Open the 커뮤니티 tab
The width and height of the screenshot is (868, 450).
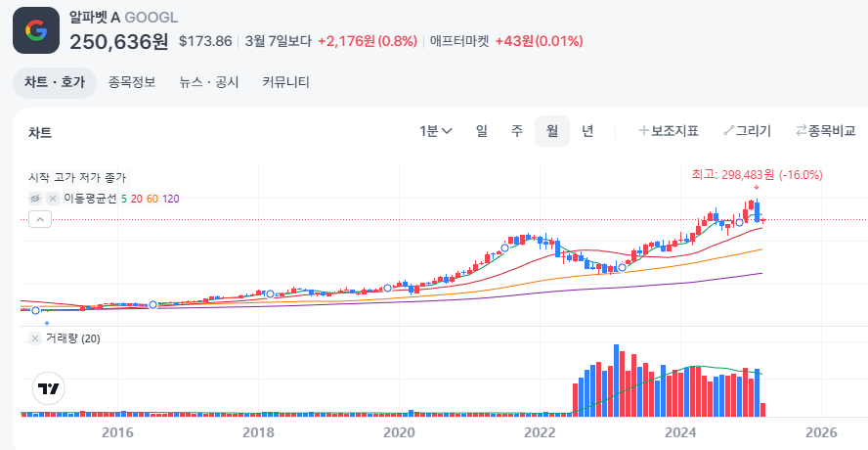pos(285,82)
